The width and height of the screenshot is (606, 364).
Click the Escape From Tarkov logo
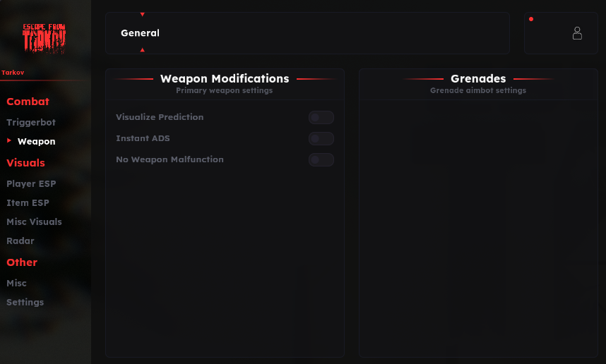(x=44, y=37)
